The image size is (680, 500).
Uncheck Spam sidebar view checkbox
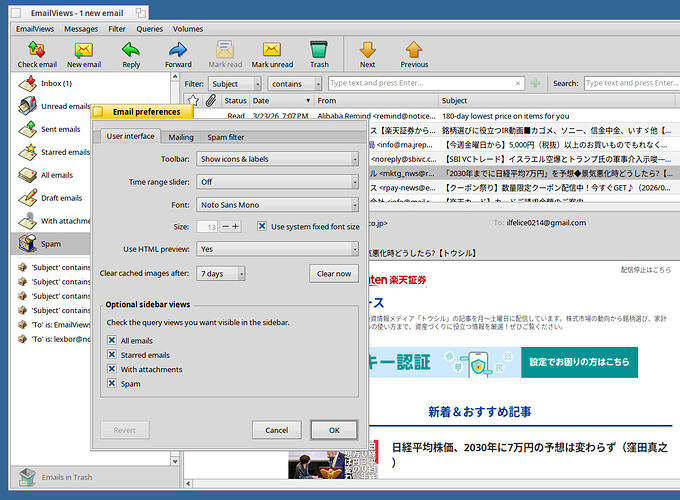pos(112,383)
